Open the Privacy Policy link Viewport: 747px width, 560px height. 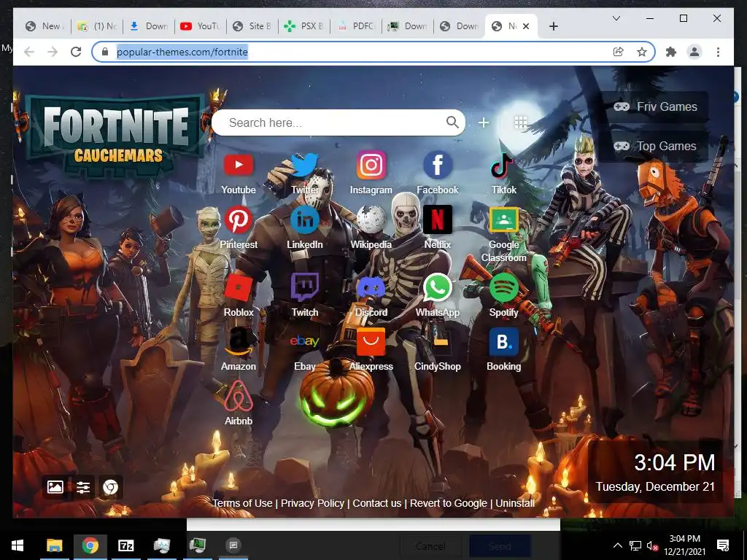[x=312, y=503]
